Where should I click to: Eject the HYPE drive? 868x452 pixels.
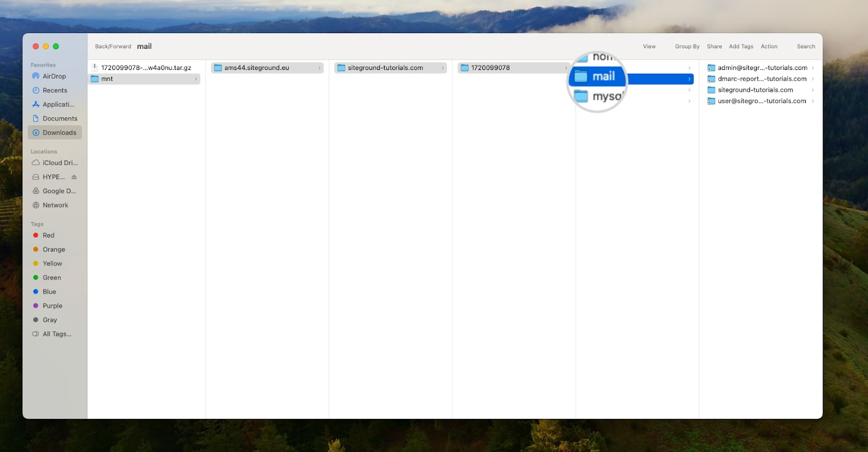[x=74, y=177]
